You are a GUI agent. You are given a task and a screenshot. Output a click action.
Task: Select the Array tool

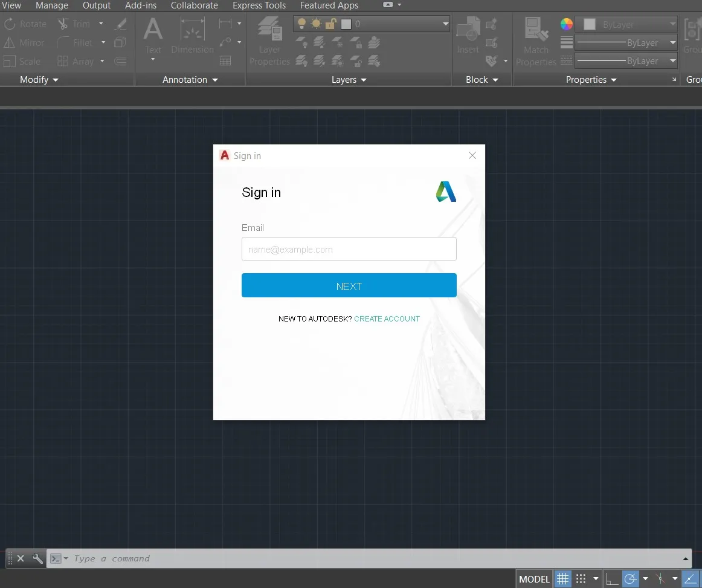[x=80, y=61]
